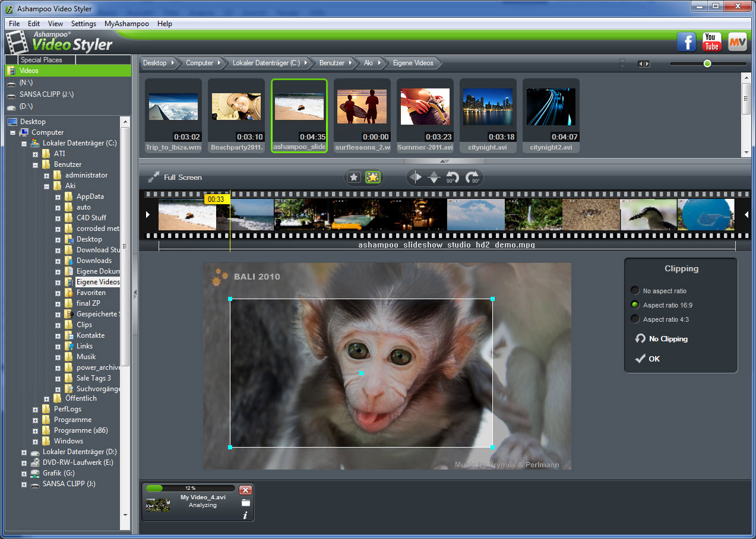The image size is (756, 539).
Task: Click the thumbnail size slider handle
Action: click(x=707, y=64)
